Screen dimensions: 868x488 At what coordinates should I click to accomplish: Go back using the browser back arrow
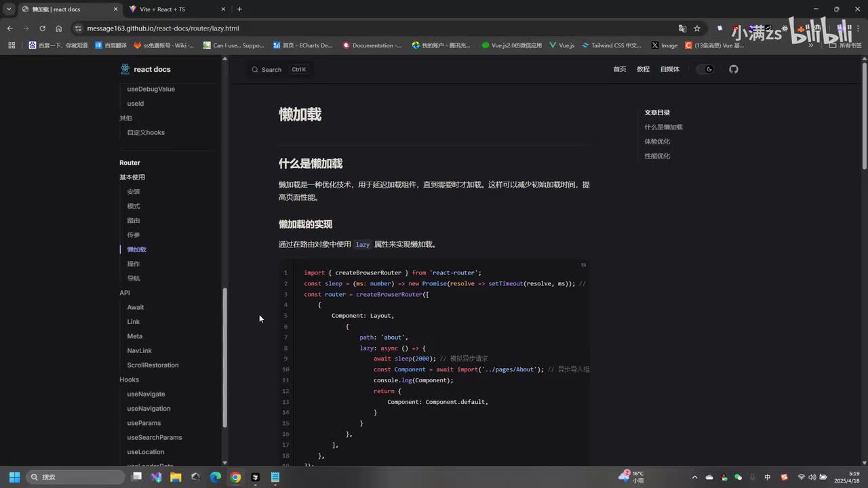(x=9, y=28)
